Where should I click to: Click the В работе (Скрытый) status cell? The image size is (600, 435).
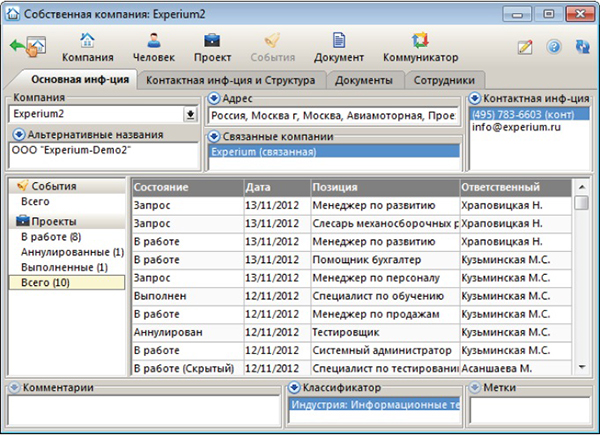coord(188,368)
